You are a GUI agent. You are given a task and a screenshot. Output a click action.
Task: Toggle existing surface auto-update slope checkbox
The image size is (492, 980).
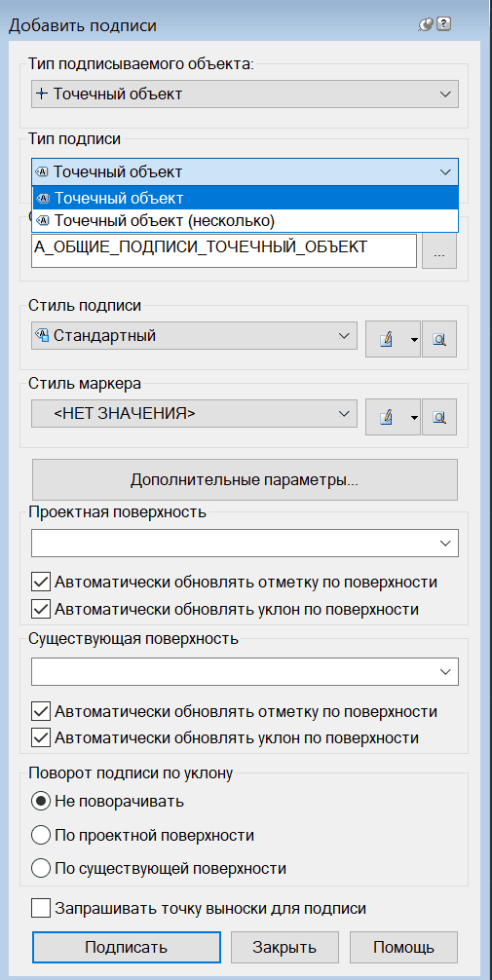[41, 737]
